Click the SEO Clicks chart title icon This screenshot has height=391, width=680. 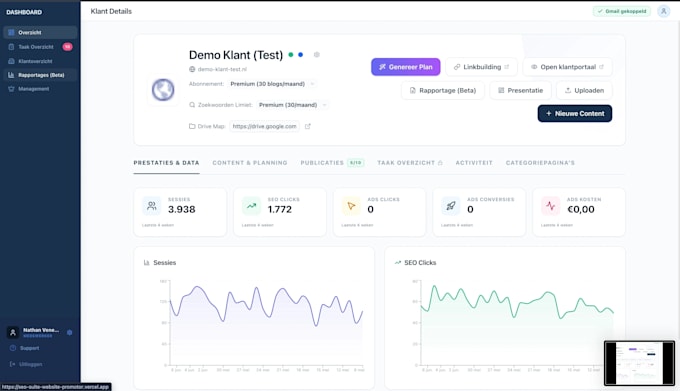(398, 263)
